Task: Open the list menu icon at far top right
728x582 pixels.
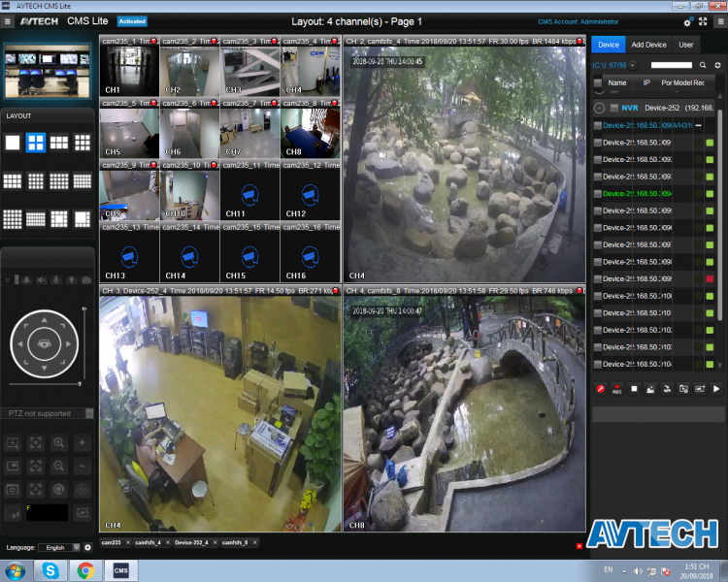Action: click(x=721, y=21)
